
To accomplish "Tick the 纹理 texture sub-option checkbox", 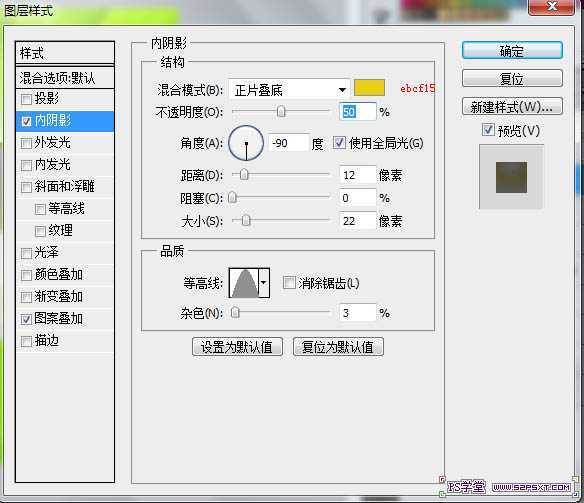I will click(x=40, y=231).
